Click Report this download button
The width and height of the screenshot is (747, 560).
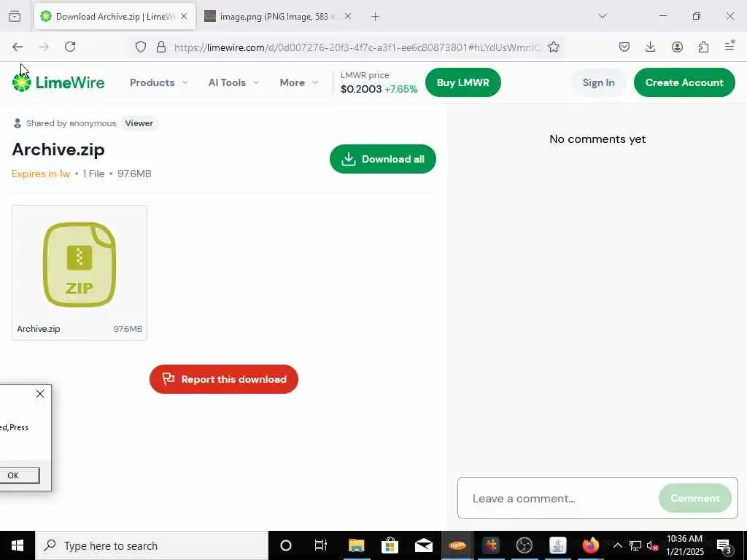coord(224,379)
